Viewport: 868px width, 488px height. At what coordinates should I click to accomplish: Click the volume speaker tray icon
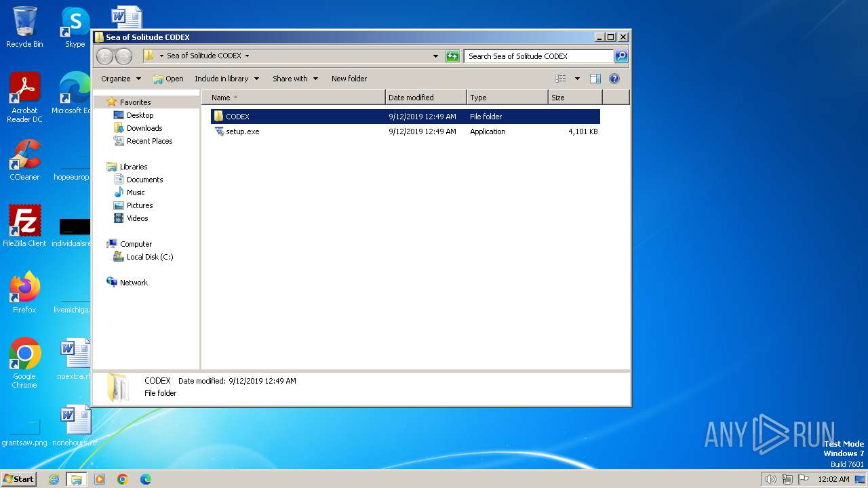tap(771, 479)
